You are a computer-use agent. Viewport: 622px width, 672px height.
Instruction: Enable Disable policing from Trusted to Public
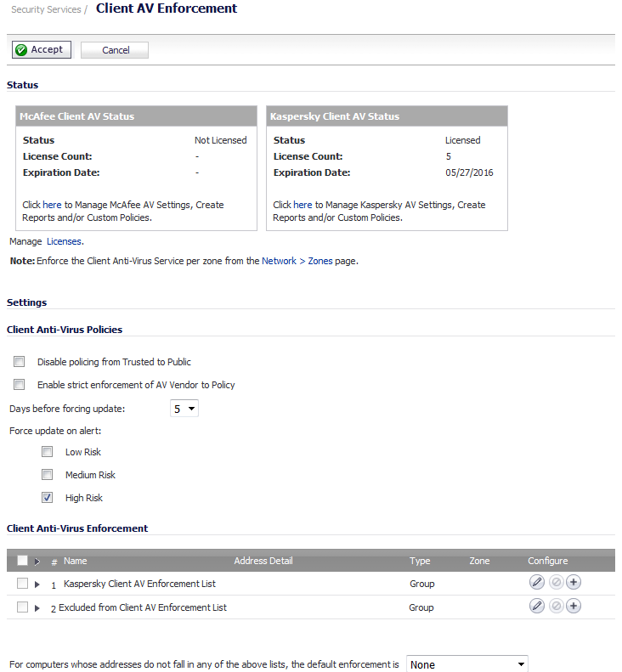coord(20,362)
